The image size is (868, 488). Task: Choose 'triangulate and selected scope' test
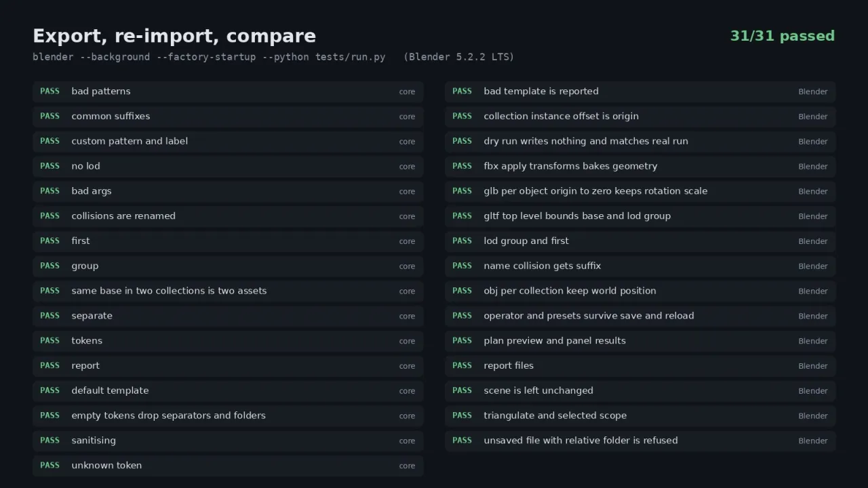(x=640, y=415)
